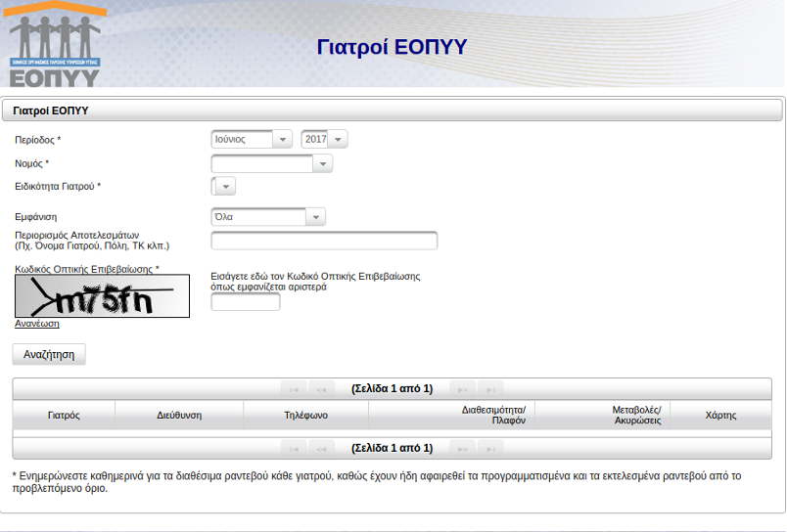The width and height of the screenshot is (787, 532).
Task: Focus the Περιορισμός Αποτελεσμάτων text field
Action: [324, 241]
